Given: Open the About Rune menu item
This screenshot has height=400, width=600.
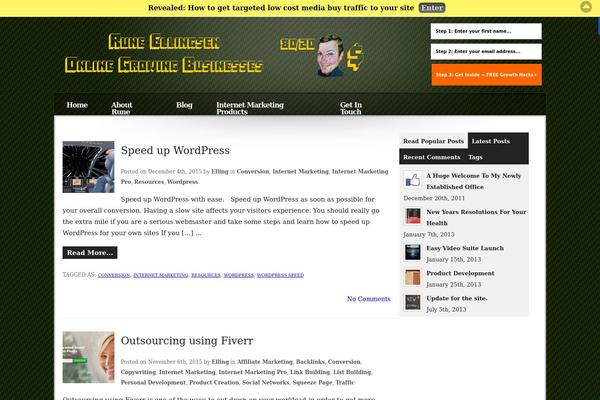Looking at the screenshot, I should [122, 108].
